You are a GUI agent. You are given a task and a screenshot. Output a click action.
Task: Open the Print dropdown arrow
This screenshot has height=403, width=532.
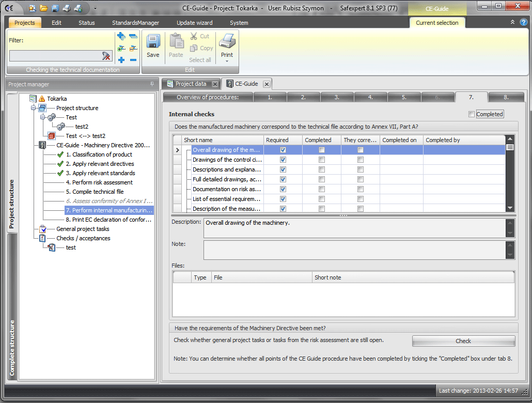(227, 61)
